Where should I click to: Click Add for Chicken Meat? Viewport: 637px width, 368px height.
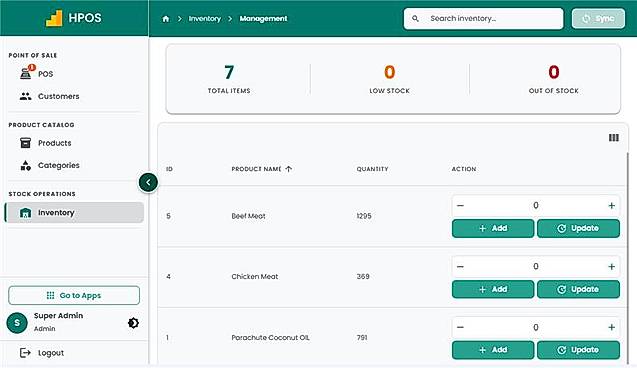(493, 289)
